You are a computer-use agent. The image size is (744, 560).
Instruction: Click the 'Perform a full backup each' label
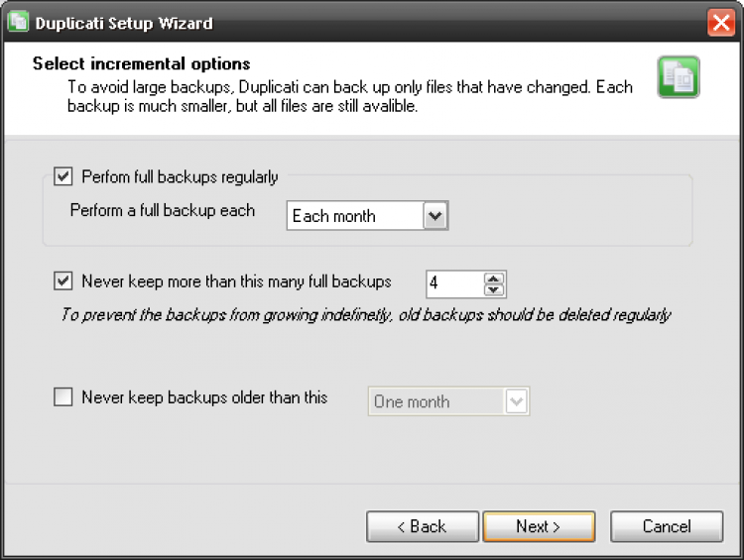tap(163, 210)
